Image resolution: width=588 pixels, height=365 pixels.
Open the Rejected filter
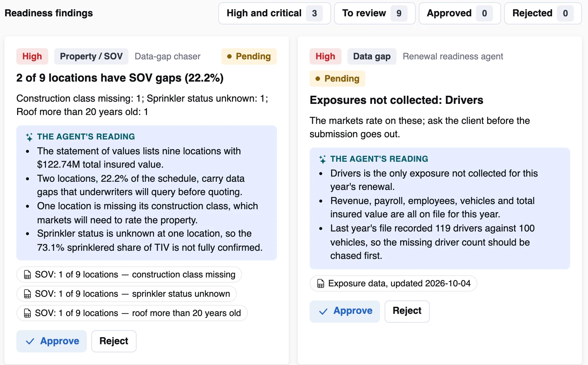click(x=543, y=13)
